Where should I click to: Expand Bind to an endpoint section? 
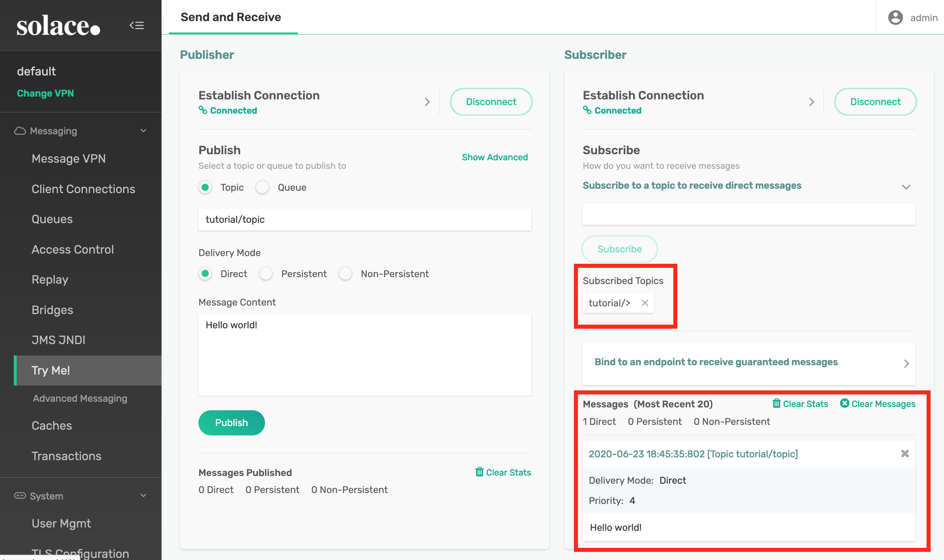click(x=906, y=364)
